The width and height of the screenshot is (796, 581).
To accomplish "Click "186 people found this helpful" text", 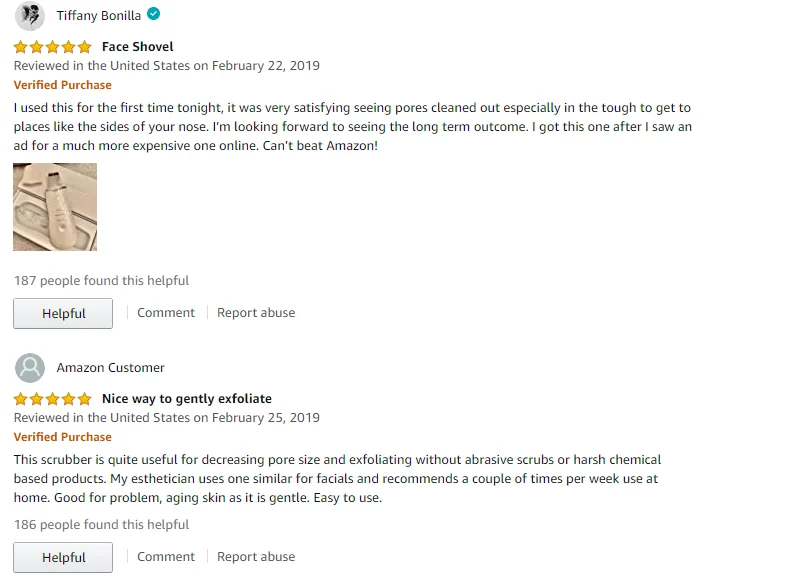I will (x=101, y=525).
